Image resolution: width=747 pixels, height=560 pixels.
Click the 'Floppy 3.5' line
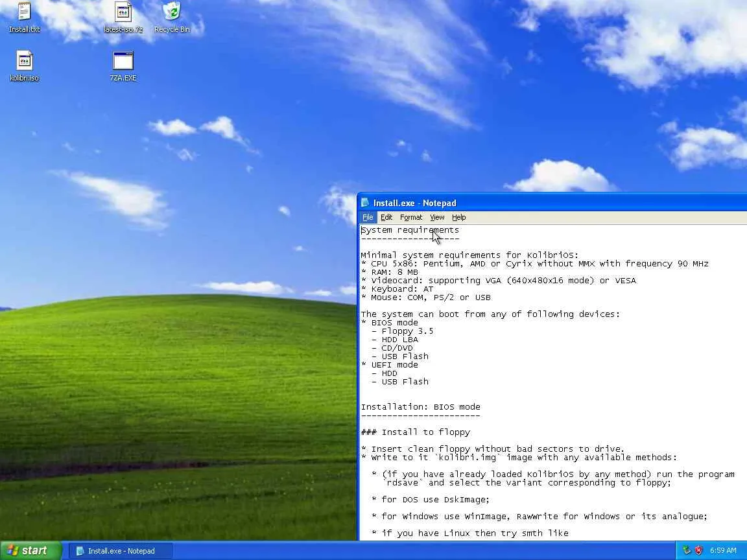(x=402, y=331)
